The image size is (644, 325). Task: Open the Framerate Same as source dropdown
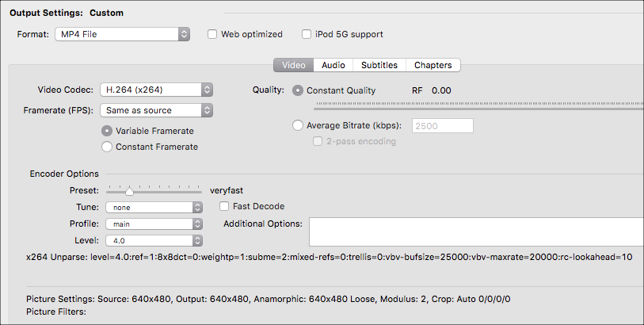click(x=156, y=110)
